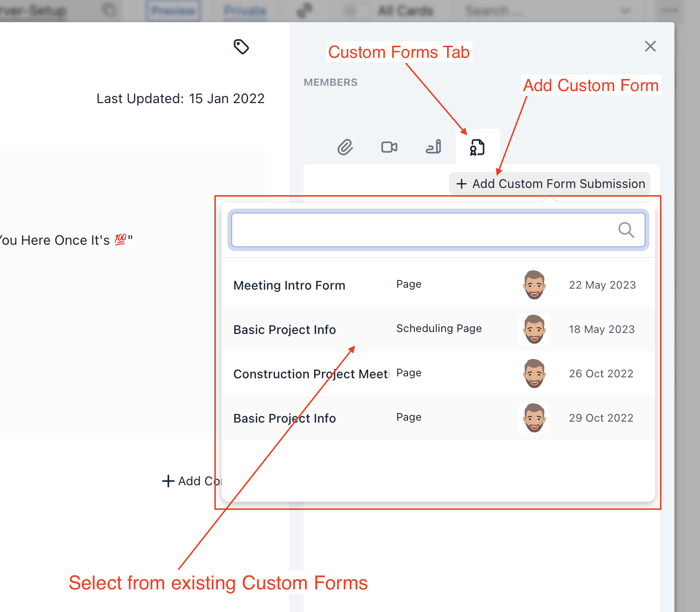700x612 pixels.
Task: Click Add Custom Form Submission button
Action: tap(550, 184)
